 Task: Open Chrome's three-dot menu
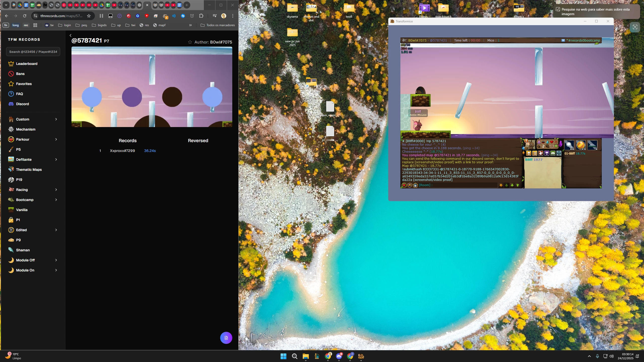[x=233, y=16]
